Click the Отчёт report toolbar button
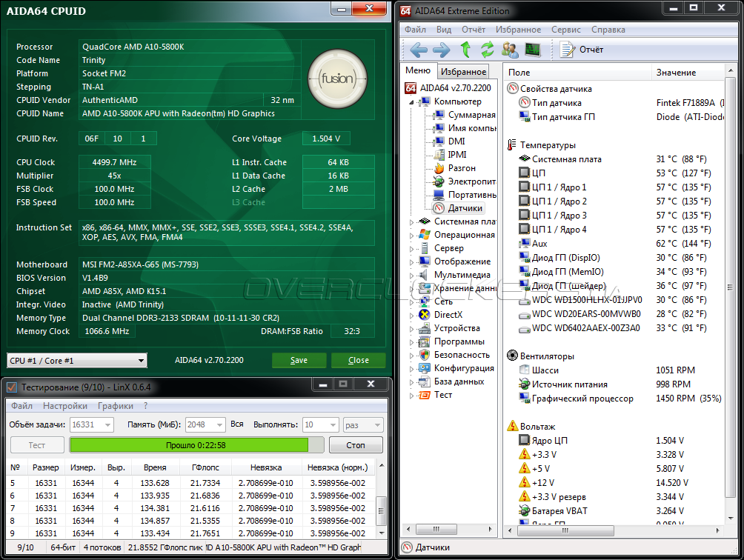The width and height of the screenshot is (744, 560). coord(582,50)
